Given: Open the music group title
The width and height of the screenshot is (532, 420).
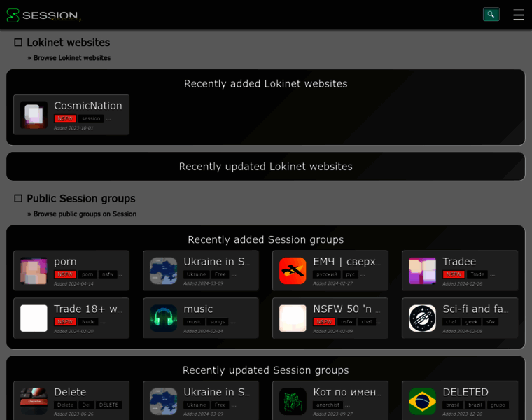Looking at the screenshot, I should click(x=198, y=309).
